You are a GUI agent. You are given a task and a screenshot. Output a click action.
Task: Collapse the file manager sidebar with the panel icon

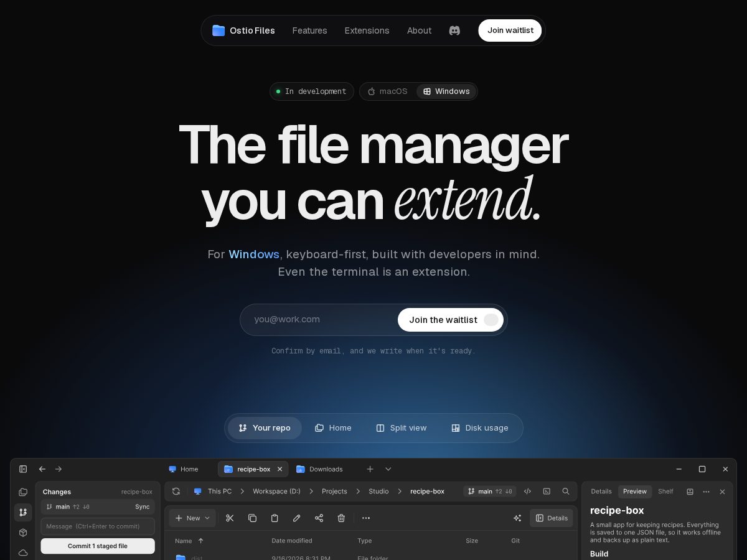tap(23, 469)
